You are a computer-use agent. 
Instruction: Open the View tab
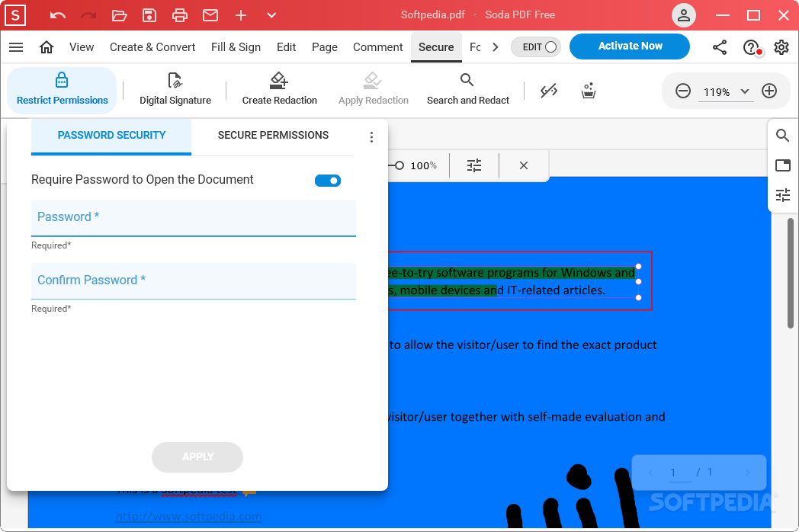(x=82, y=47)
